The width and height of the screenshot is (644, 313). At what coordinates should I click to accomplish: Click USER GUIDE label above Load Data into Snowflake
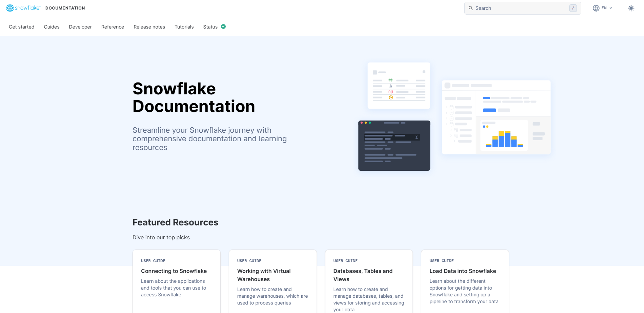[x=441, y=261]
